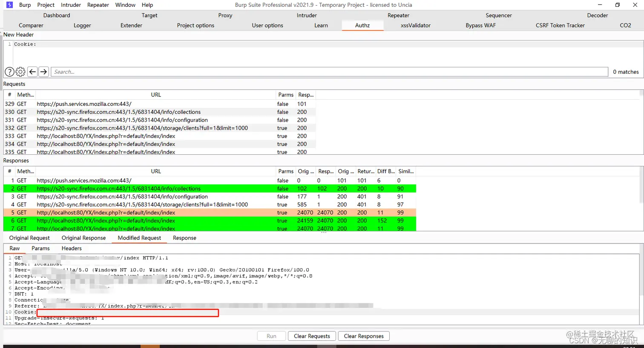Select the Params view tab

pos(40,248)
